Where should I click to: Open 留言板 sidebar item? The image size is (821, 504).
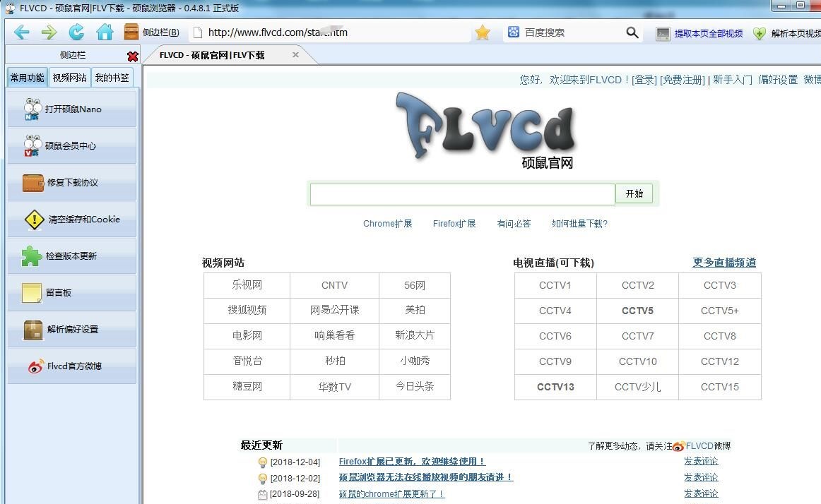72,292
